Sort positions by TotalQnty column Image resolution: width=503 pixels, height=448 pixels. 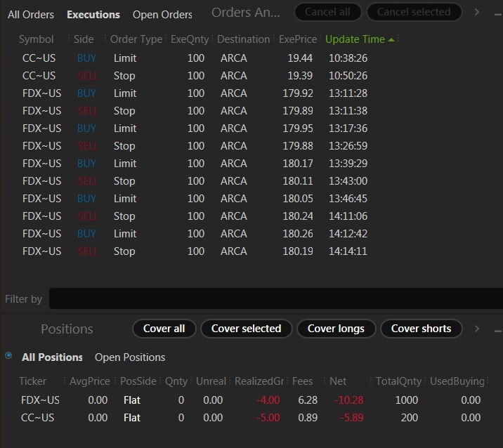coord(398,381)
